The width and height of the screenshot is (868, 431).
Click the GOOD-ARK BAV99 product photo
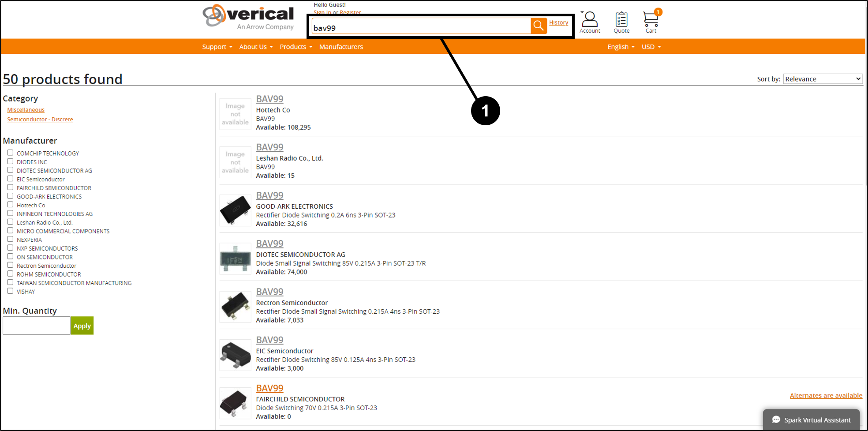(235, 210)
